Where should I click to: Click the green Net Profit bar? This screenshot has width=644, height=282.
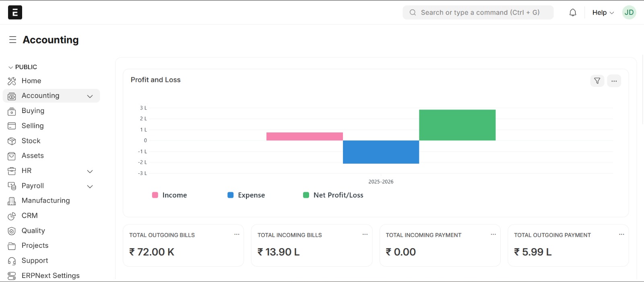(457, 125)
